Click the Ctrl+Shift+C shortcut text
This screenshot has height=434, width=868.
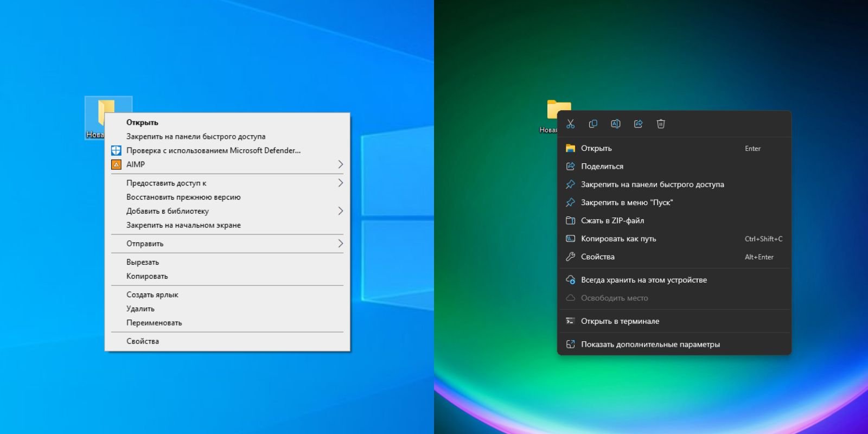(763, 239)
